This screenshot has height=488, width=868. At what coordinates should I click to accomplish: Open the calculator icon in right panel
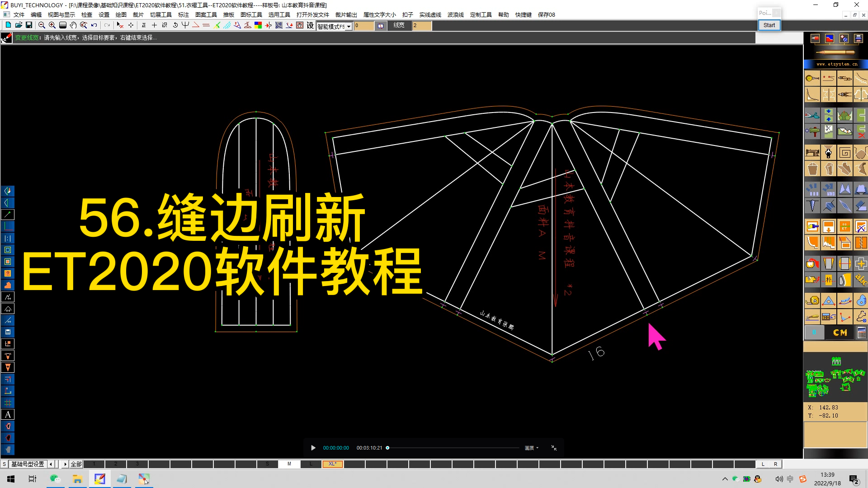862,333
